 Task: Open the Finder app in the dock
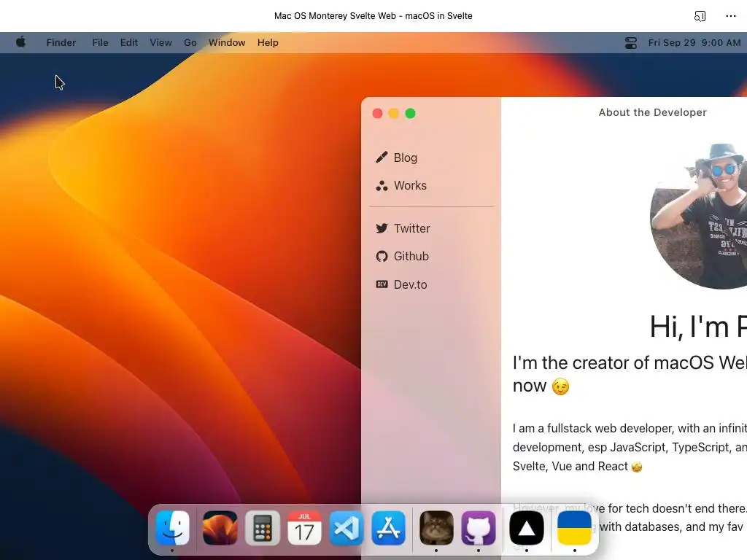tap(172, 528)
